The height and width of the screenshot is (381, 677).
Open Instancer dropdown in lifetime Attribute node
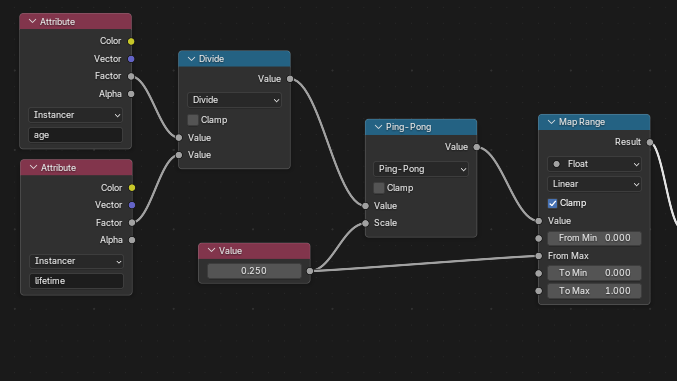(x=76, y=261)
